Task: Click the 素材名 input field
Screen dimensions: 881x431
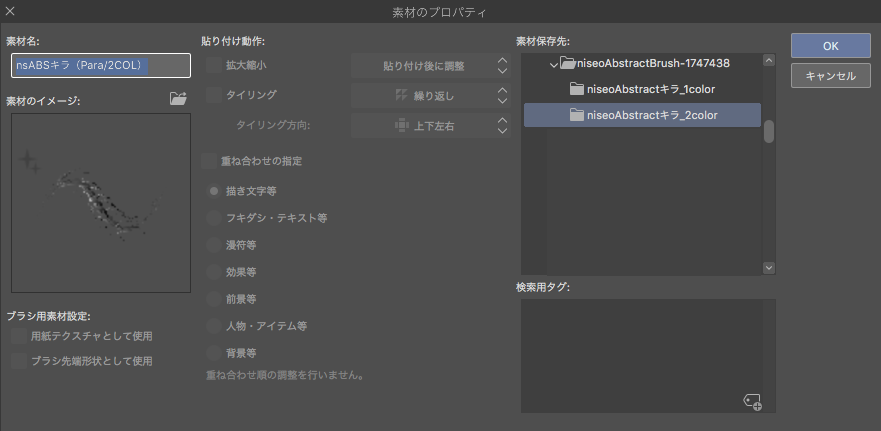Action: pyautogui.click(x=101, y=65)
